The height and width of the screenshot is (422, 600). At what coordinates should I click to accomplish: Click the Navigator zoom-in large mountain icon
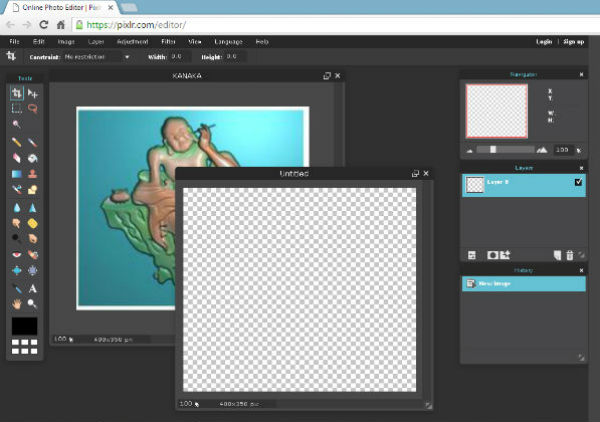coord(542,150)
